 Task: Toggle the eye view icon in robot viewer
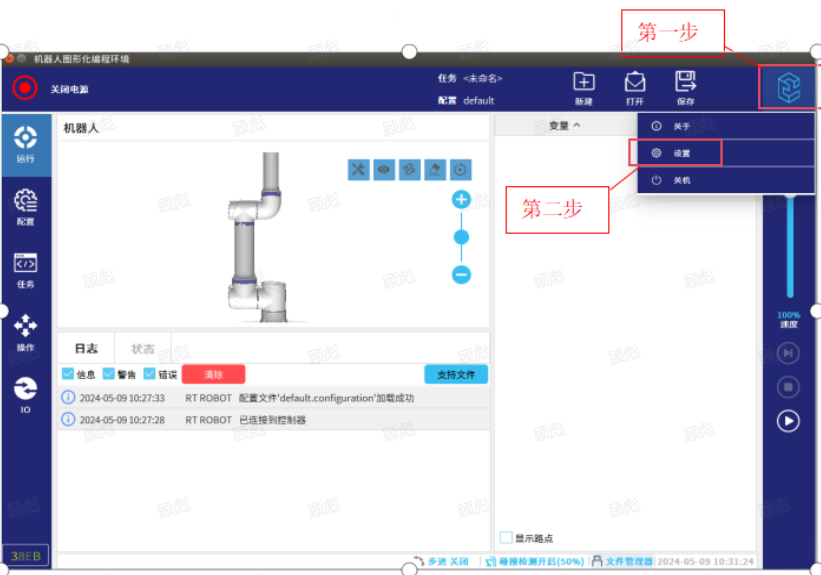coord(384,170)
